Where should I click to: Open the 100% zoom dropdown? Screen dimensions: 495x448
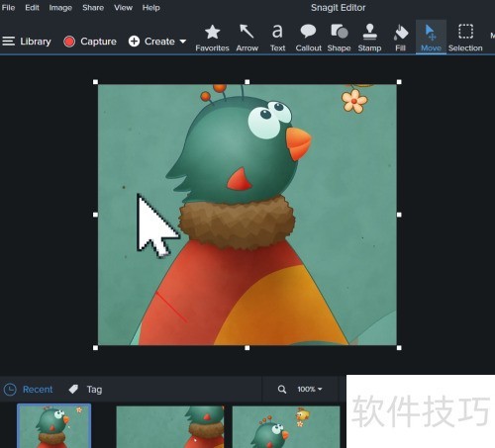click(310, 389)
